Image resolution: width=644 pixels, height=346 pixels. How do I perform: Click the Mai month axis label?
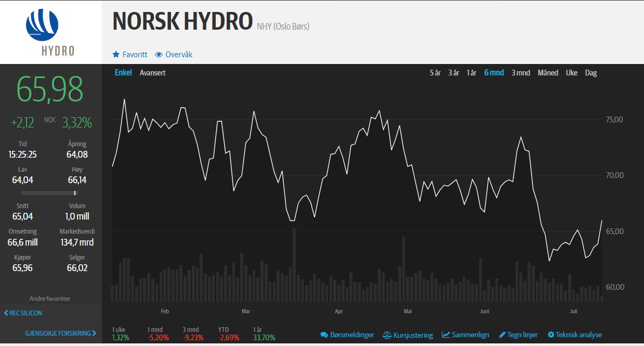click(408, 312)
